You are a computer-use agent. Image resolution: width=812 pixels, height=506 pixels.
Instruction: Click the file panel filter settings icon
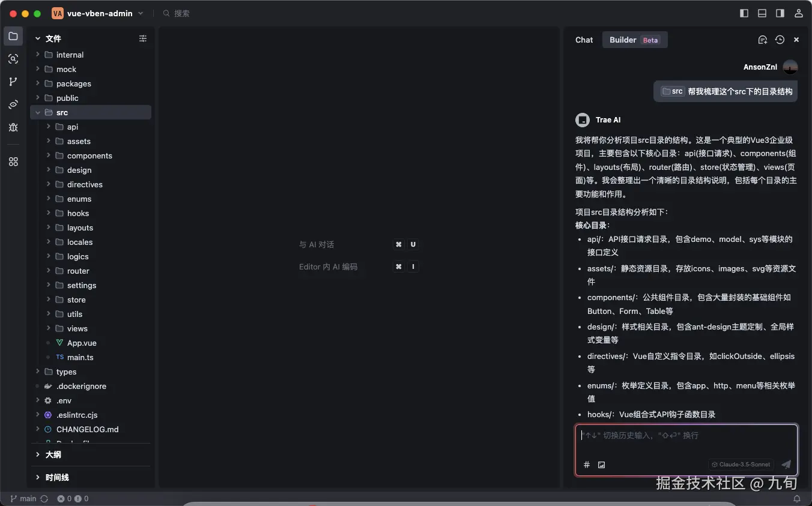coord(143,38)
